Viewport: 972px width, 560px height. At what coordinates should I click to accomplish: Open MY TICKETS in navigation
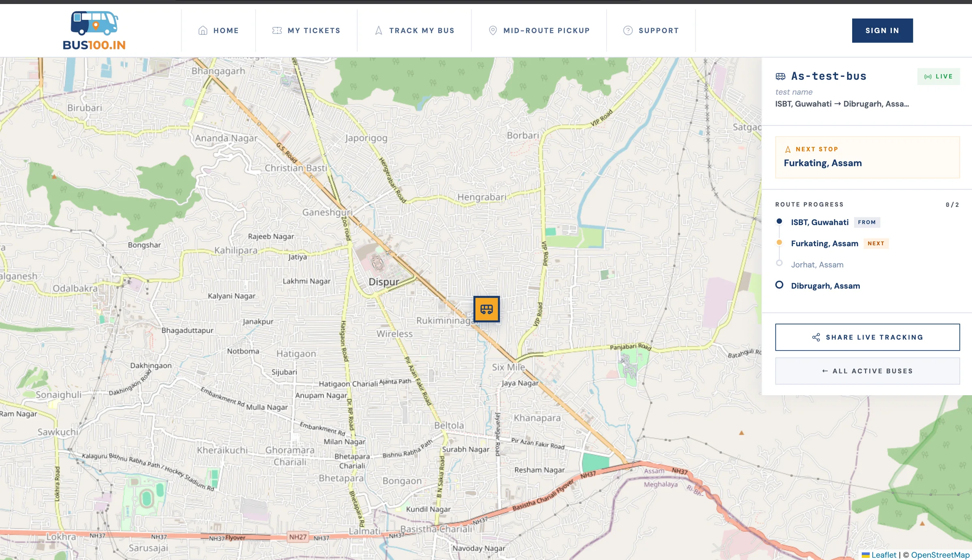(306, 30)
